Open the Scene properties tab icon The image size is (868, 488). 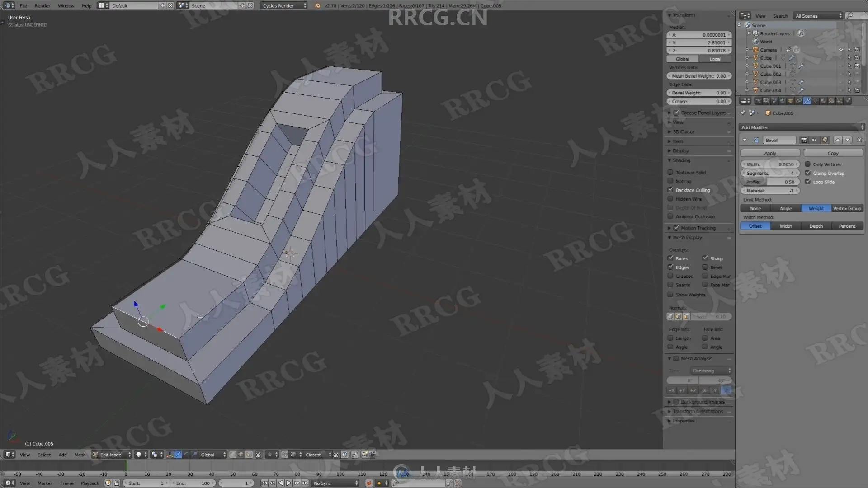[x=774, y=101]
